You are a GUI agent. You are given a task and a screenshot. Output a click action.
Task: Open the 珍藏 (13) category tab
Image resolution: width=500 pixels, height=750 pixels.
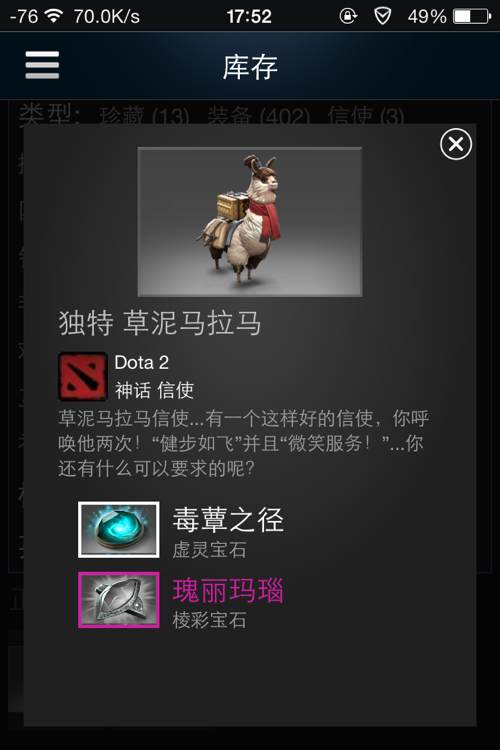click(x=144, y=116)
